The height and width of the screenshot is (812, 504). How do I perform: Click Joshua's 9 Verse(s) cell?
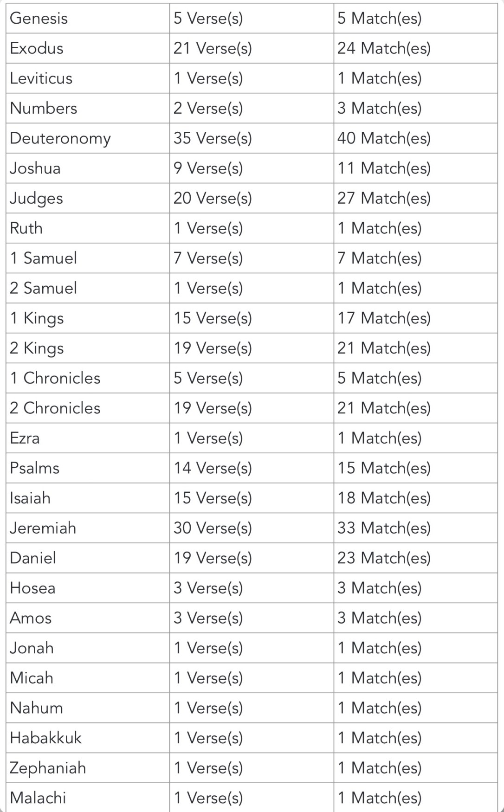pyautogui.click(x=208, y=168)
